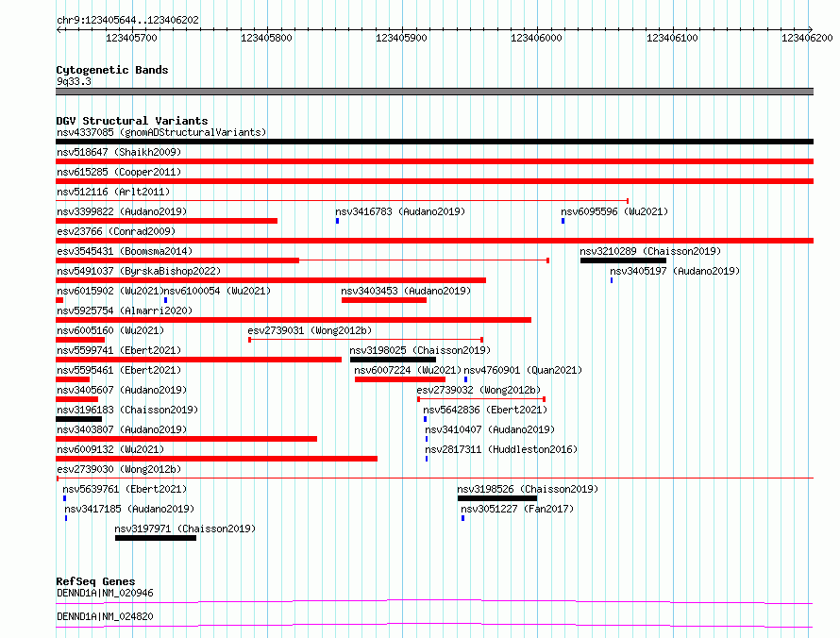Screen dimensions: 840x638
Task: Click the ruler's right arrow end
Action: point(811,29)
